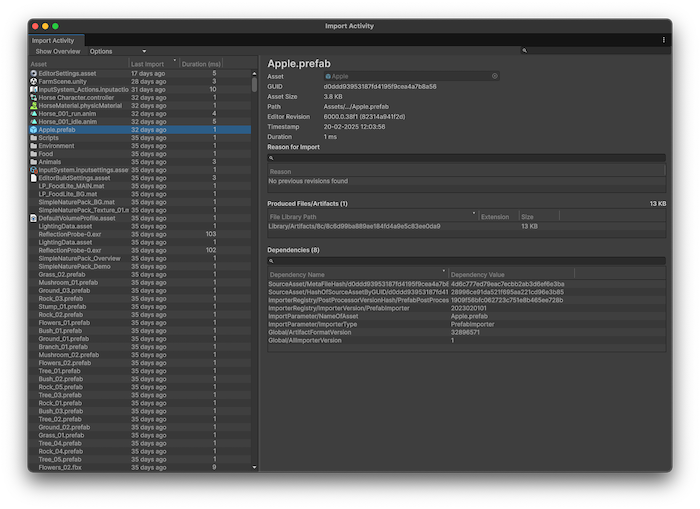
Task: Click the FarmScene.unity scene icon
Action: 34,81
